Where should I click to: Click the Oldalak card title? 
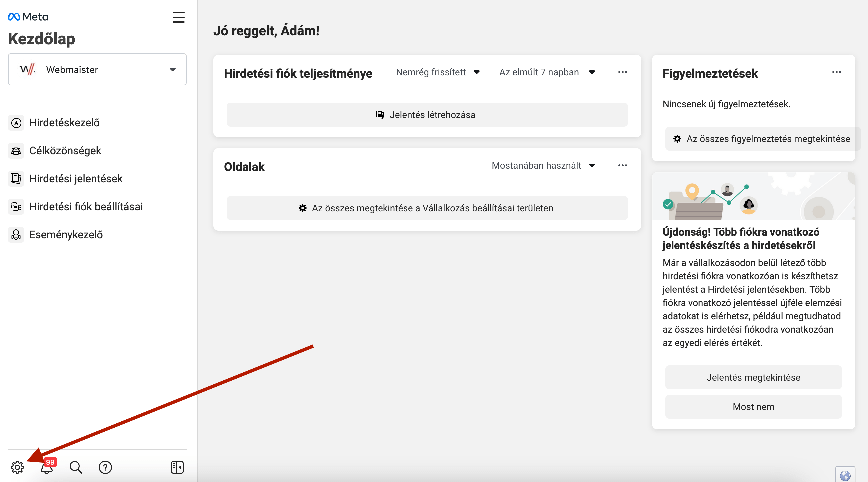pos(244,167)
